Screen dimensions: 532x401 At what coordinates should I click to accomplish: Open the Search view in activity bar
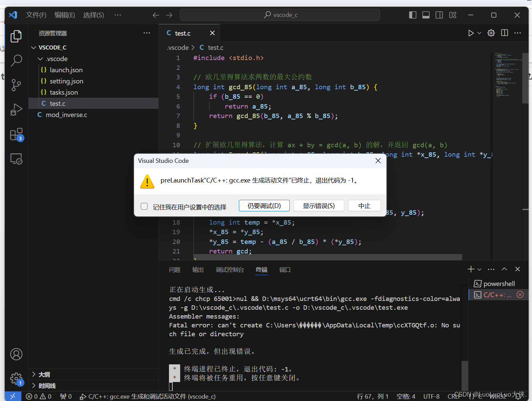tap(16, 61)
